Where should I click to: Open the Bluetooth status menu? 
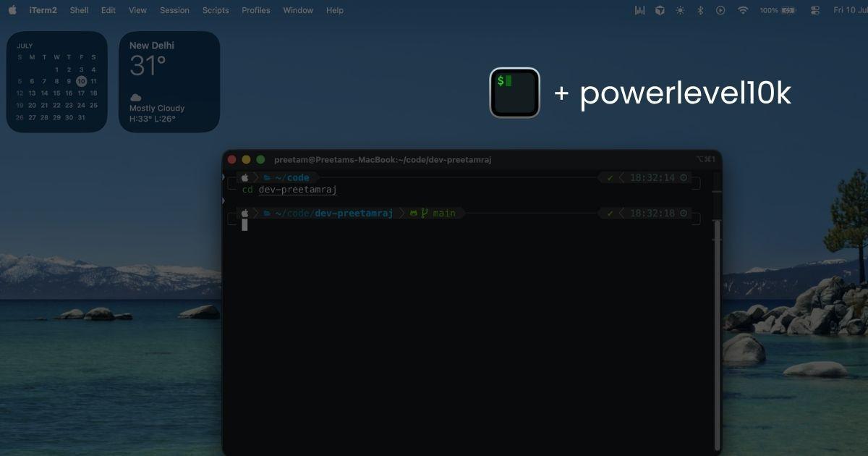[700, 10]
